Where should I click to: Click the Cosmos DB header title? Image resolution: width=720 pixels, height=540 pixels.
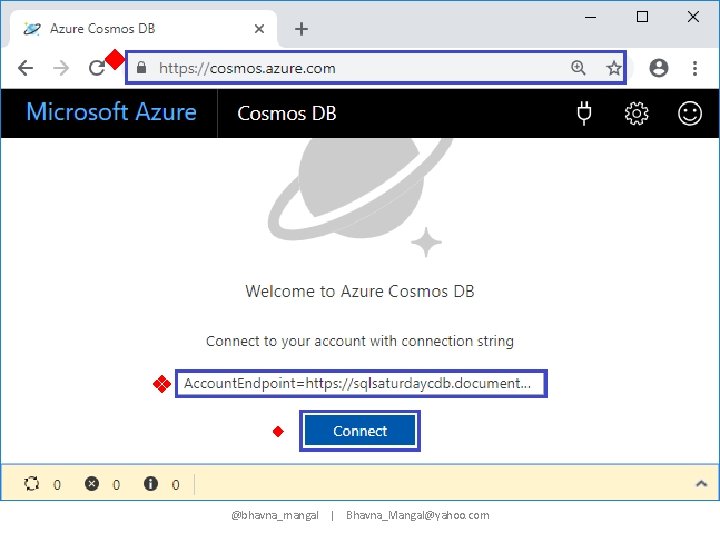pyautogui.click(x=287, y=113)
